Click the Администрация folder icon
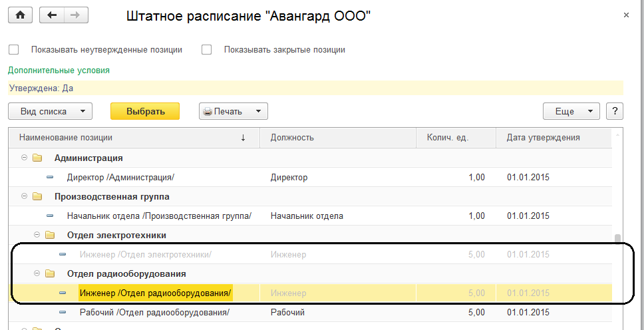 point(37,158)
